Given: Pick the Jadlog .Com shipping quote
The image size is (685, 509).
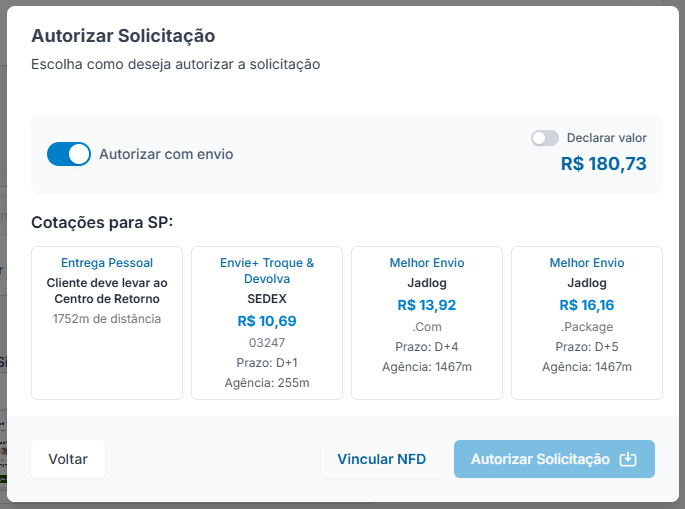Looking at the screenshot, I should tap(427, 322).
